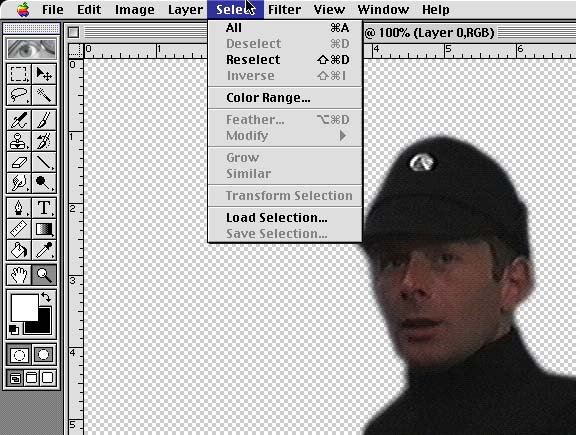Enable full screen mode with menu bar
Image resolution: width=576 pixels, height=435 pixels.
(32, 378)
